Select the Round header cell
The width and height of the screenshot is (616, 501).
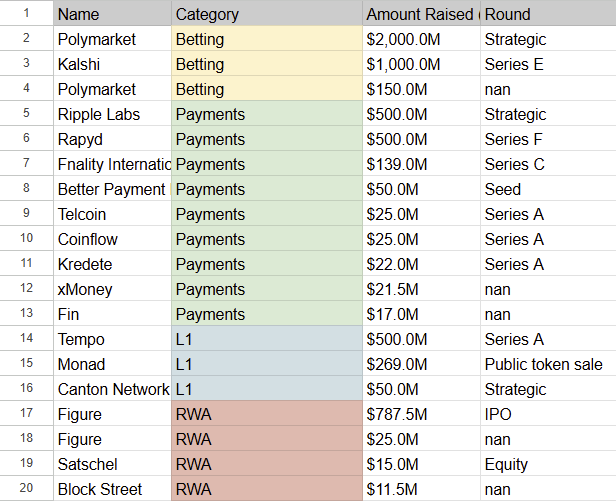tap(547, 14)
